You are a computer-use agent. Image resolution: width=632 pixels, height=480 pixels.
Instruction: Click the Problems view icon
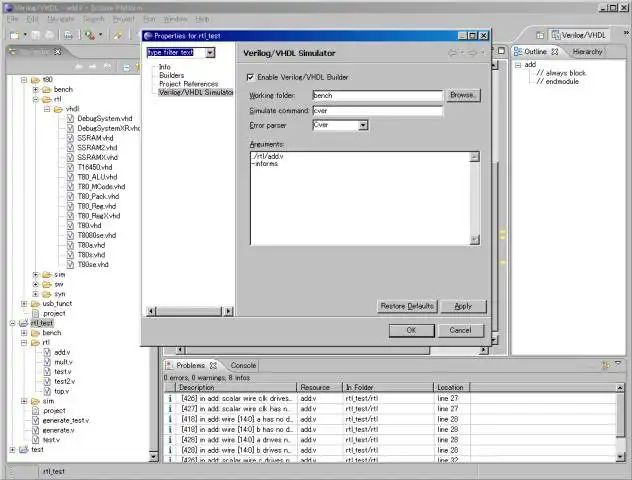[169, 366]
